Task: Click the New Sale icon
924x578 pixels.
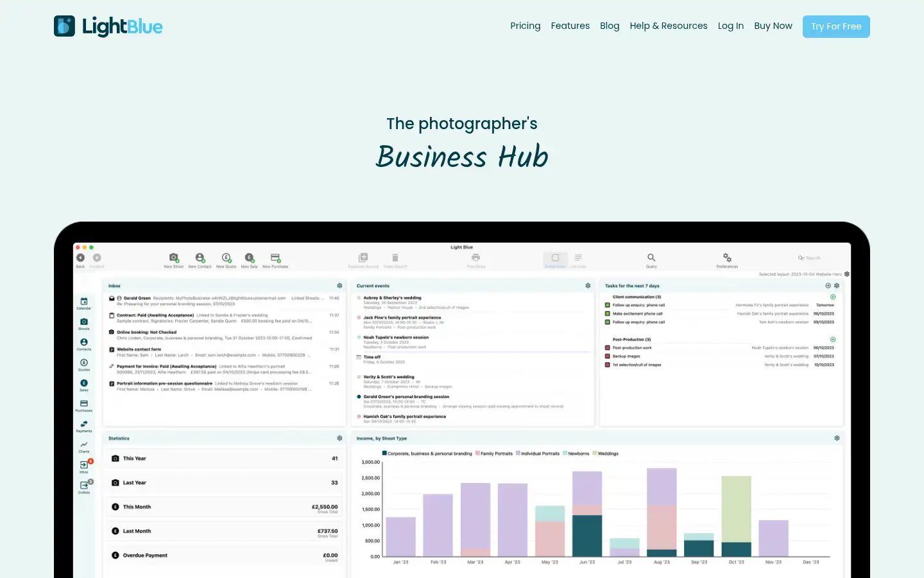Action: click(250, 258)
